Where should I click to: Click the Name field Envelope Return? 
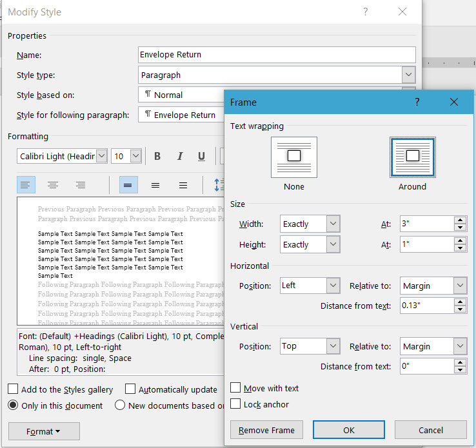(x=277, y=55)
